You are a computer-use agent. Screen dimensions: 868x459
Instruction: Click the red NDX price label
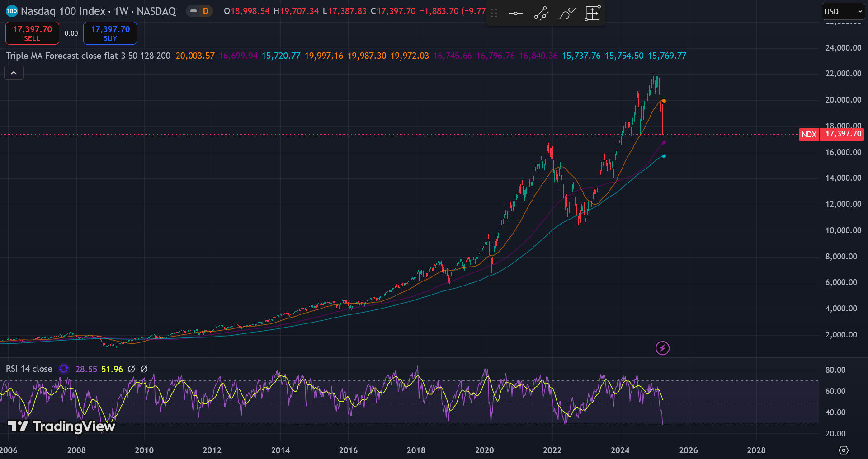(x=809, y=134)
